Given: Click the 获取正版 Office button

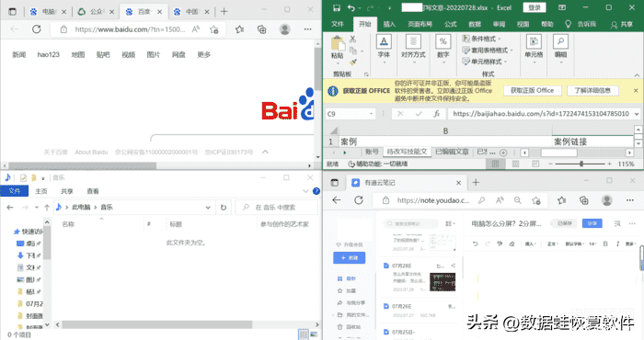Looking at the screenshot, I should 533,91.
